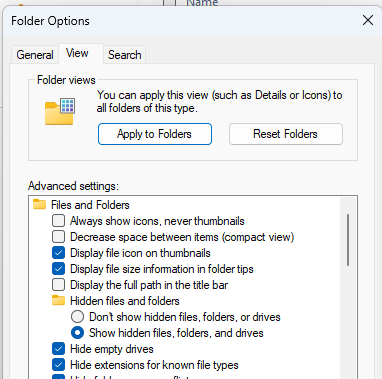Switch to the Search tab
The height and width of the screenshot is (379, 382).
[x=125, y=55]
